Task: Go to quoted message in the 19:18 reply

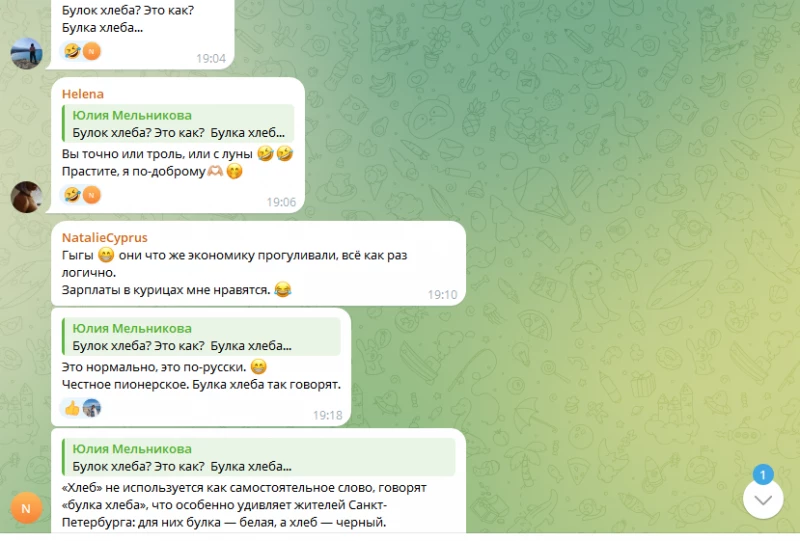Action: click(201, 337)
